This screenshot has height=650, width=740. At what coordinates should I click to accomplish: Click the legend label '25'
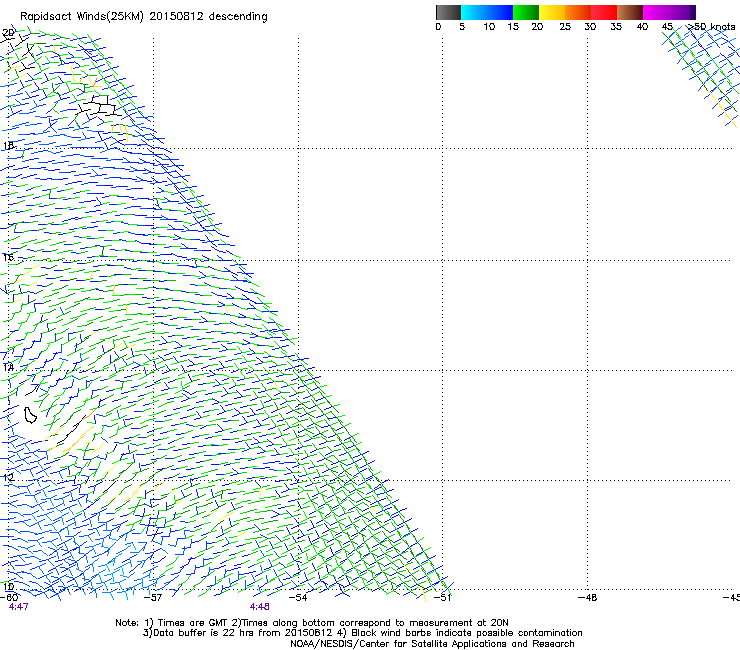565,27
